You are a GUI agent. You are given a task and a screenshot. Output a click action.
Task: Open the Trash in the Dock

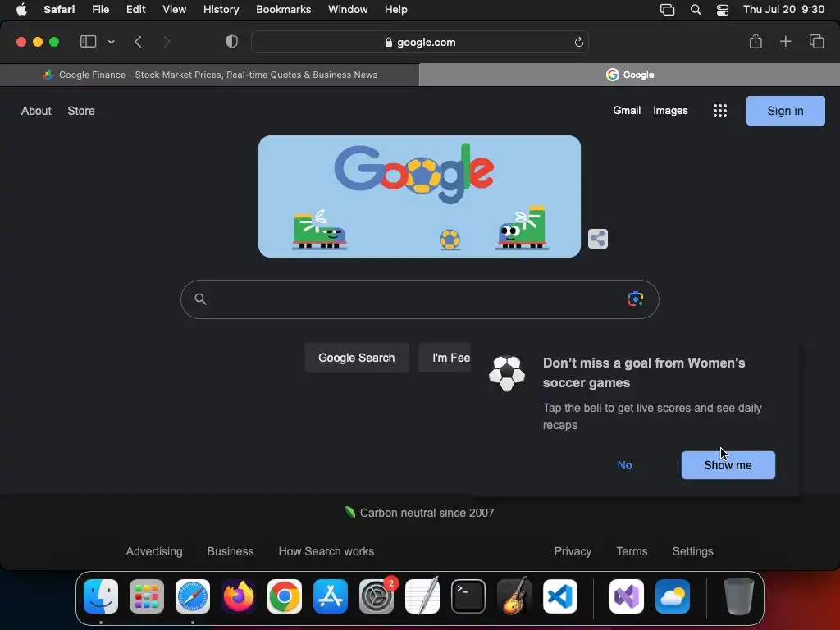click(x=739, y=596)
